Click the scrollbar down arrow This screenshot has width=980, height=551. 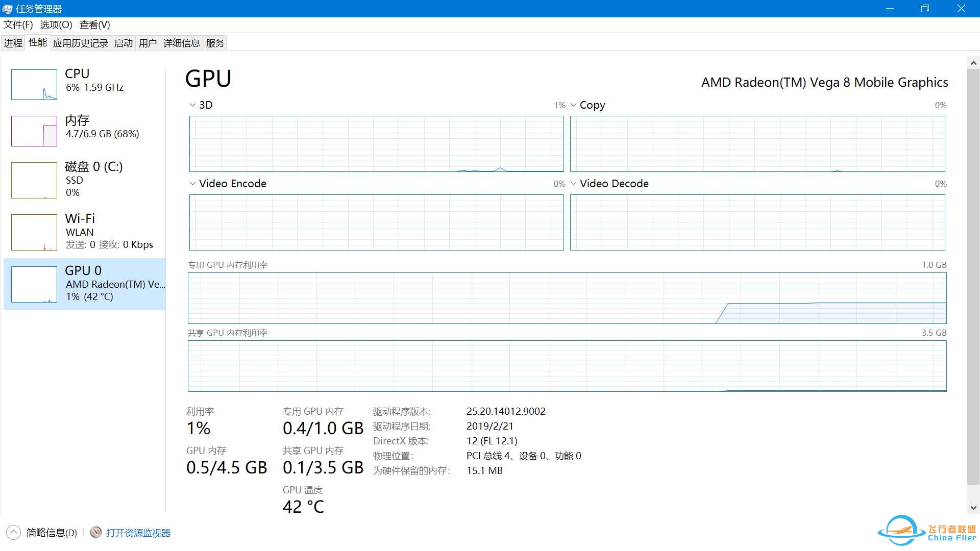click(x=973, y=508)
